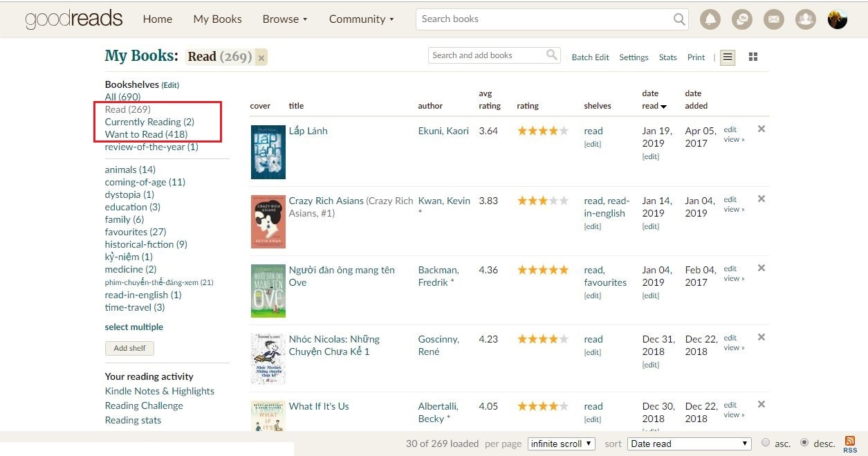The image size is (868, 456).
Task: Click the search books magnifier icon
Action: 679,19
